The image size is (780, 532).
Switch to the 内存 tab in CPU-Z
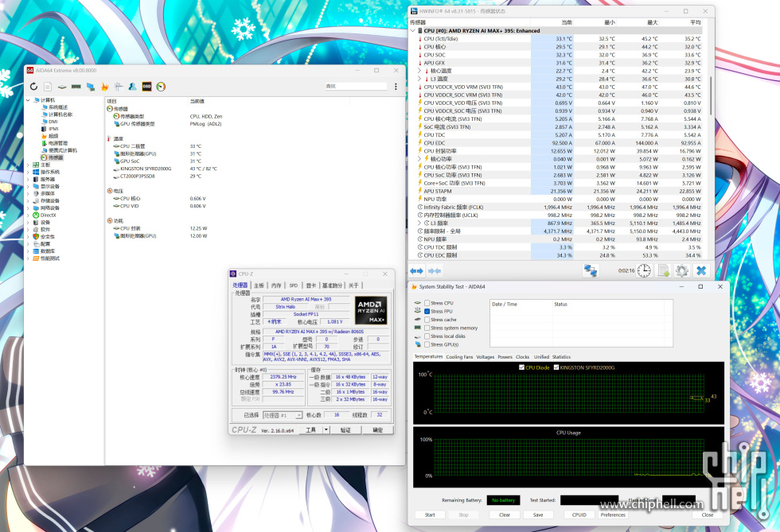pyautogui.click(x=276, y=285)
